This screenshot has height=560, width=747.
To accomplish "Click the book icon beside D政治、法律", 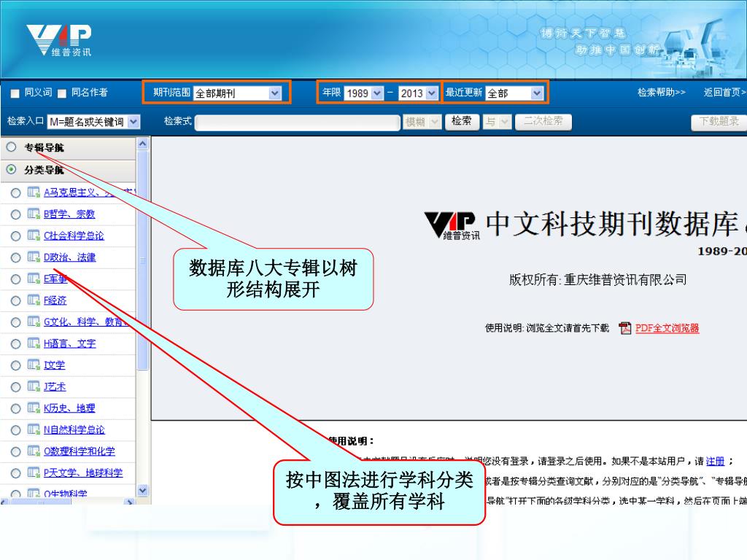I will [x=34, y=257].
